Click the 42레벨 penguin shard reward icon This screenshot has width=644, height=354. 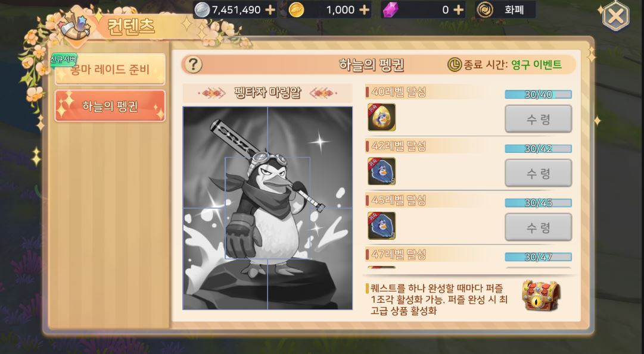pyautogui.click(x=381, y=171)
